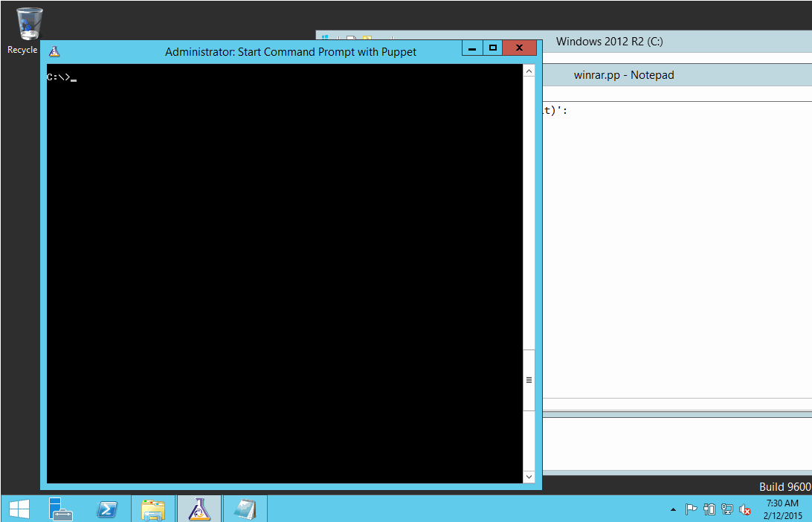Viewport: 812px width, 522px height.
Task: Open the Start menu
Action: 18,509
